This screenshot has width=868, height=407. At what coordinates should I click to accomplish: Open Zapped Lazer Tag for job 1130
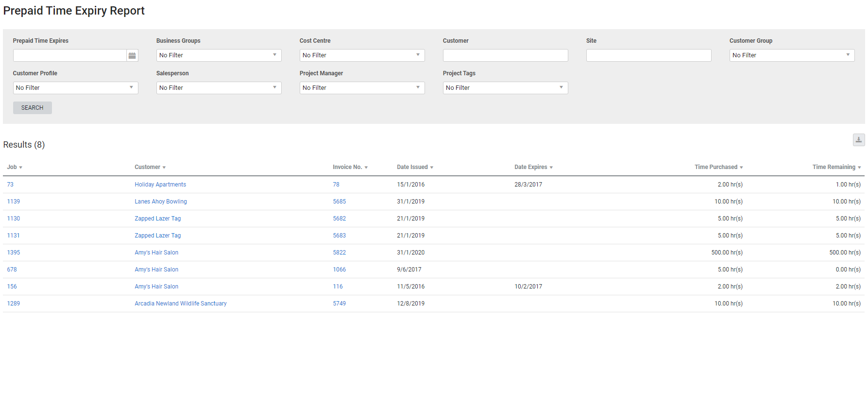click(158, 219)
